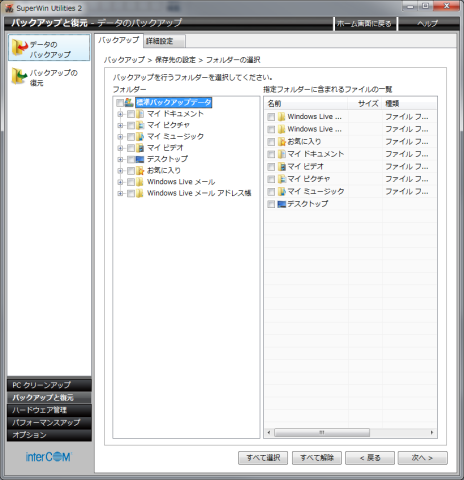Image resolution: width=464 pixels, height=480 pixels.
Task: Check the マイ ビデオ checkbox in file list
Action: [x=271, y=167]
